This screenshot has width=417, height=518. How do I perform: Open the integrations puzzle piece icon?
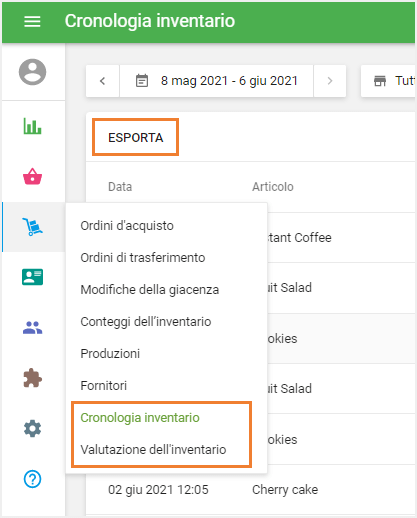point(32,378)
